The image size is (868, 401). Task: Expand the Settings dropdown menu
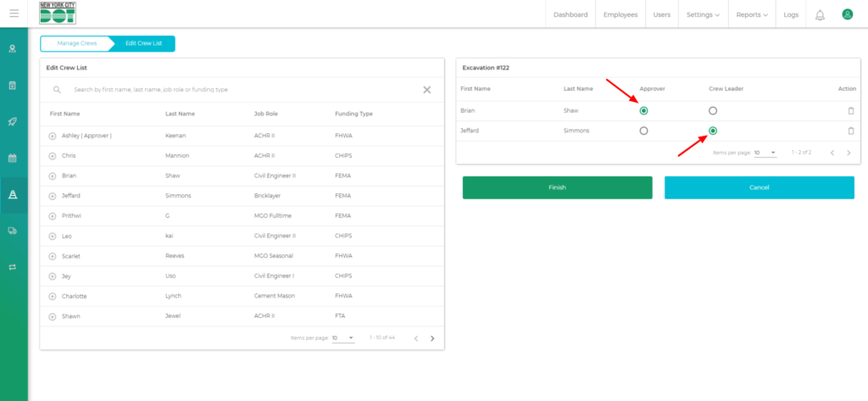click(703, 14)
